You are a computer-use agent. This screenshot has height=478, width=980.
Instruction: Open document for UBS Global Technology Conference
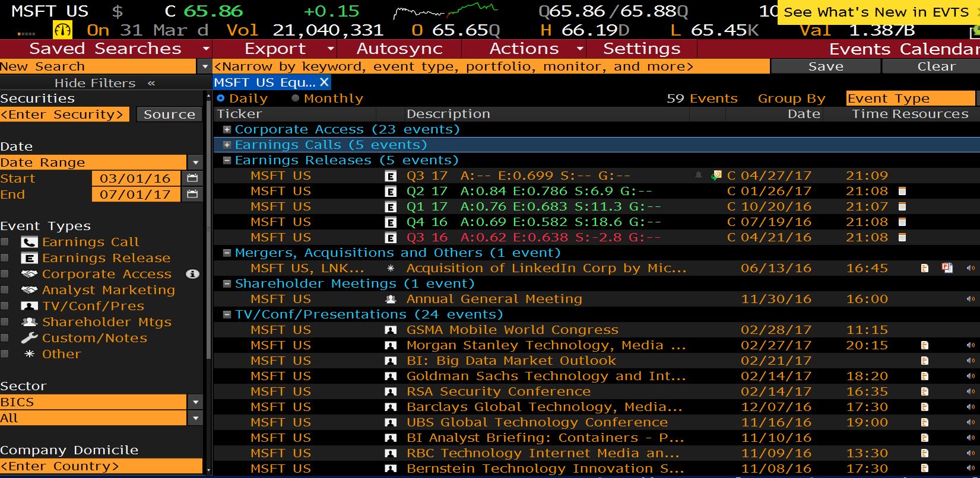pyautogui.click(x=924, y=422)
